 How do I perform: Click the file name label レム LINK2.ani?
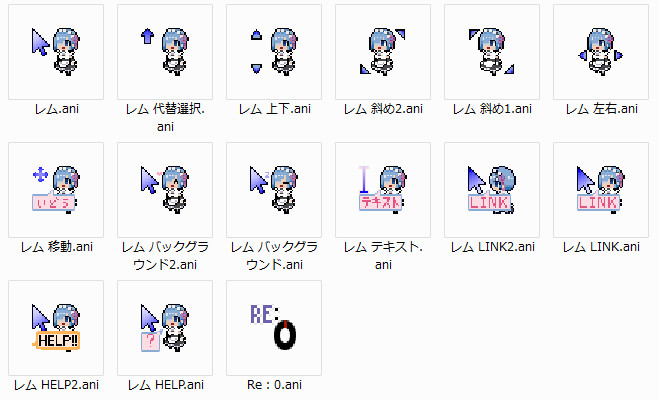493,247
